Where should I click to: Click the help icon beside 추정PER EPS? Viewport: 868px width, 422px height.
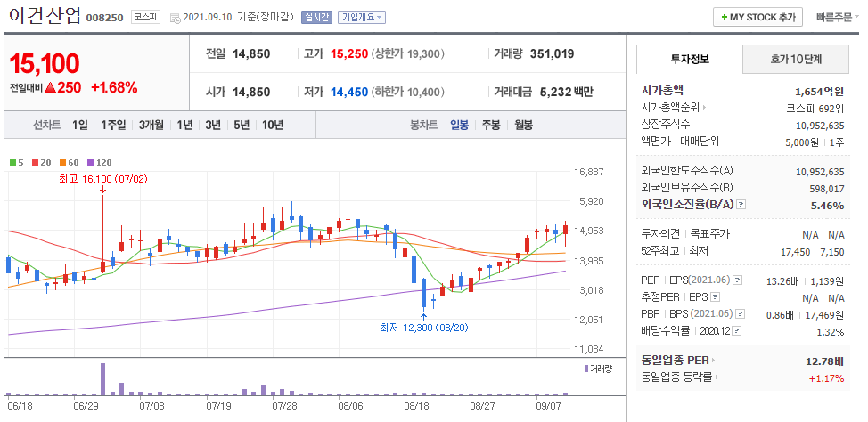[x=716, y=297]
